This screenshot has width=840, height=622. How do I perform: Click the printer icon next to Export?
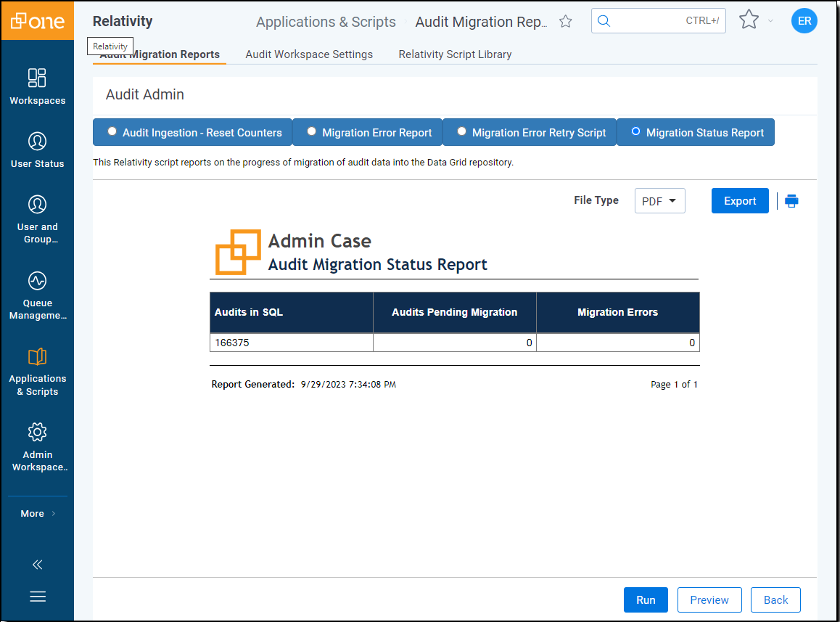[x=791, y=201]
